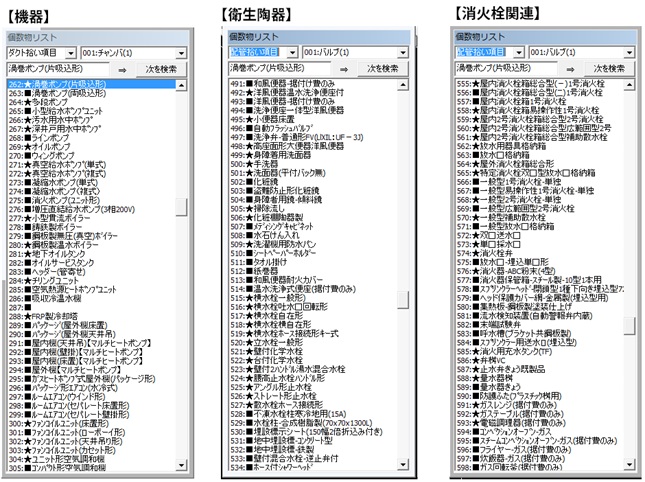Select row 574:★消火栓弁

(539, 253)
